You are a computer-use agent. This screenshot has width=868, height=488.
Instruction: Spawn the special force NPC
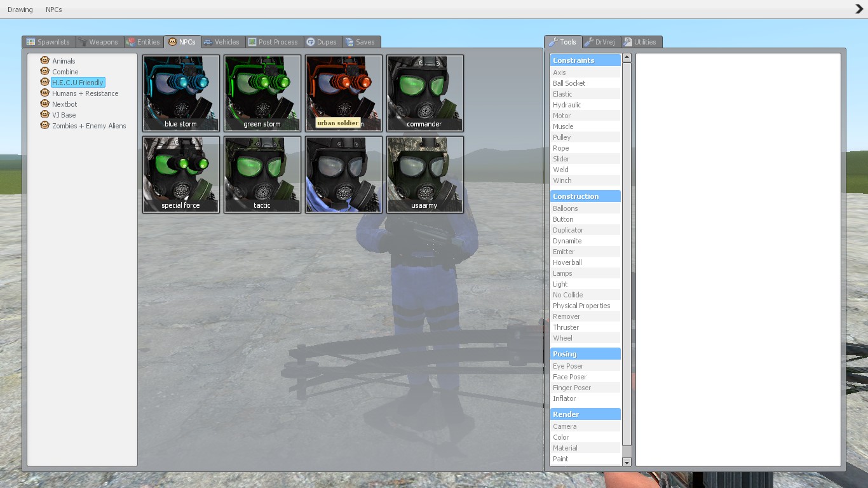click(x=181, y=174)
